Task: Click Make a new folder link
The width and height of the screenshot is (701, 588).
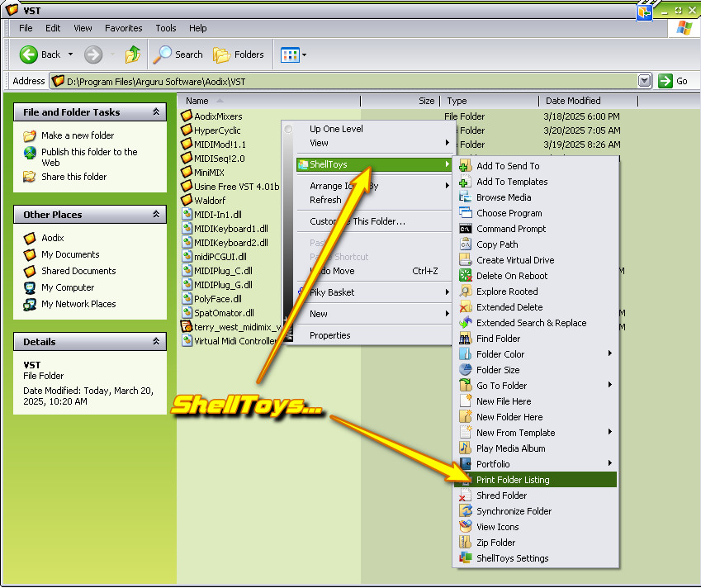Action: [78, 135]
